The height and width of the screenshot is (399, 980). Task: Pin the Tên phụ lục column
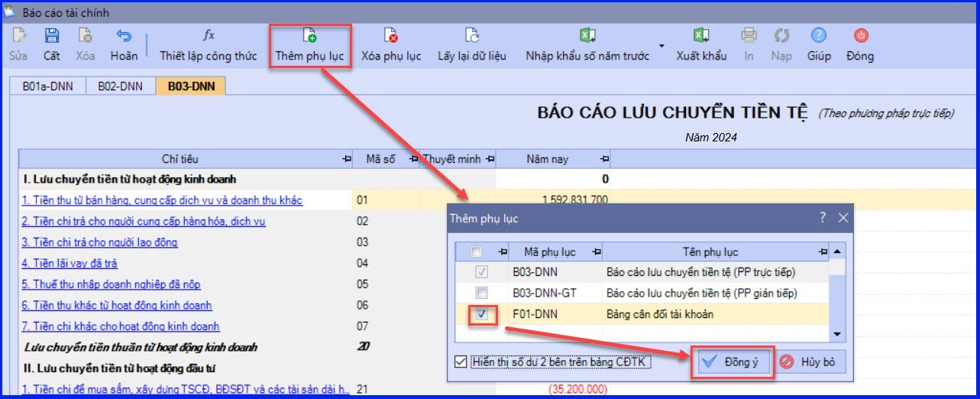(823, 251)
